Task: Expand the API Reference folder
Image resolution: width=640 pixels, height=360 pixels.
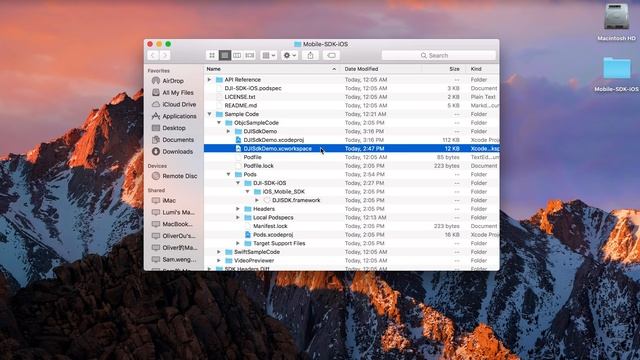Action: (209, 80)
